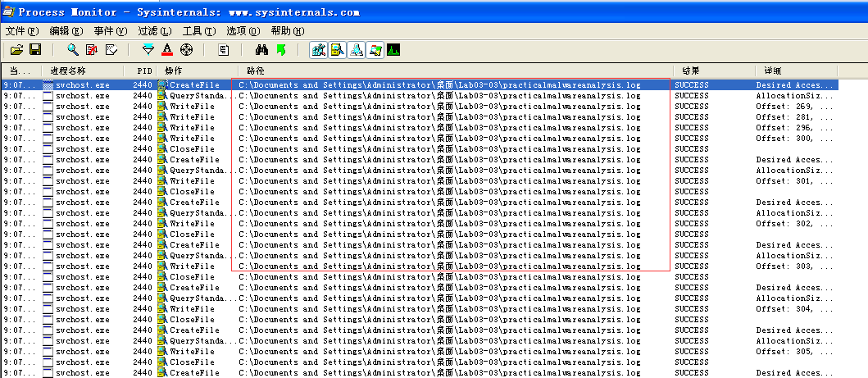
Task: Clear the event display with the eraser icon
Action: [111, 50]
